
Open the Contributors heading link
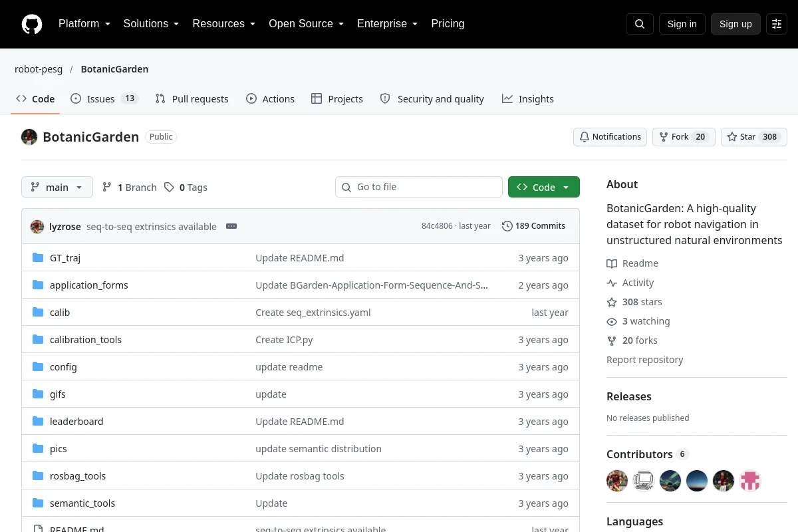648,454
